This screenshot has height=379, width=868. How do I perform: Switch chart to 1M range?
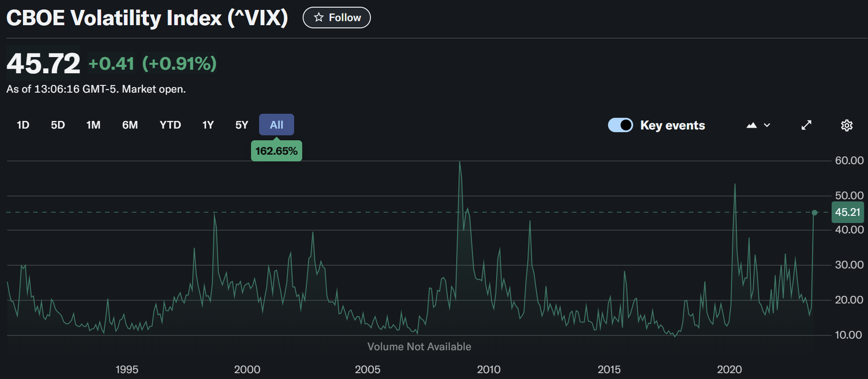click(x=93, y=125)
